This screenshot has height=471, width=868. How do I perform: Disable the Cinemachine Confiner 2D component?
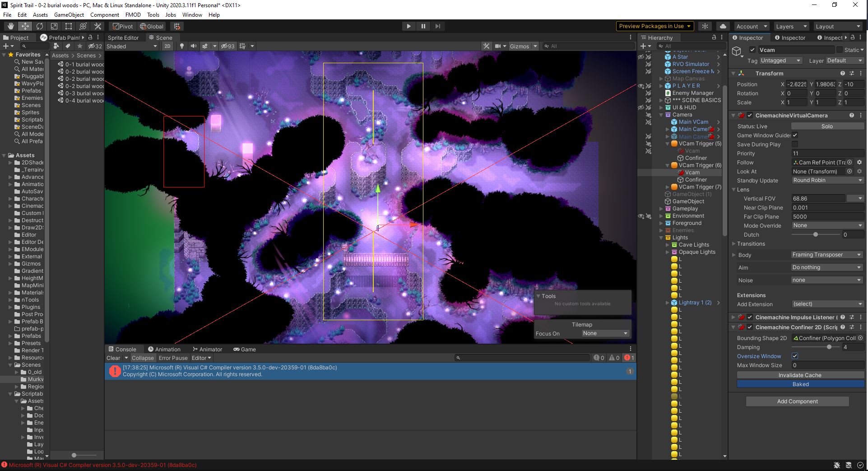tap(750, 327)
